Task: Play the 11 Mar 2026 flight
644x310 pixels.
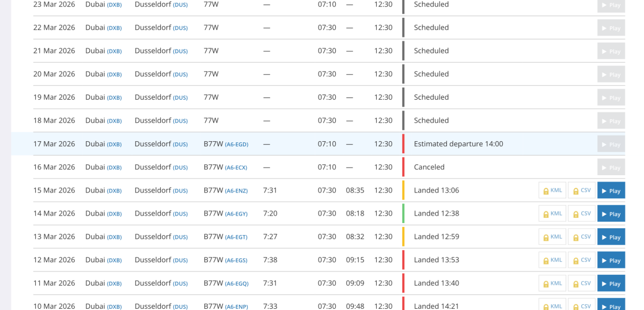Action: (611, 283)
